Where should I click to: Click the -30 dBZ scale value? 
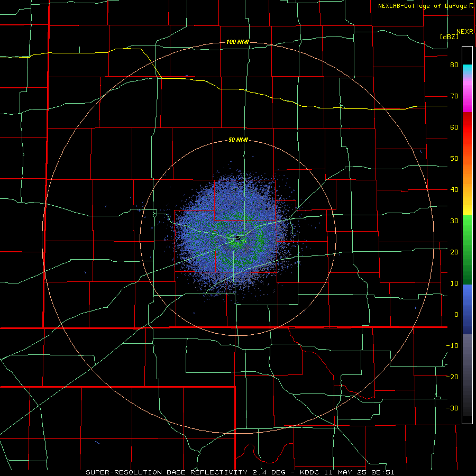pyautogui.click(x=452, y=408)
